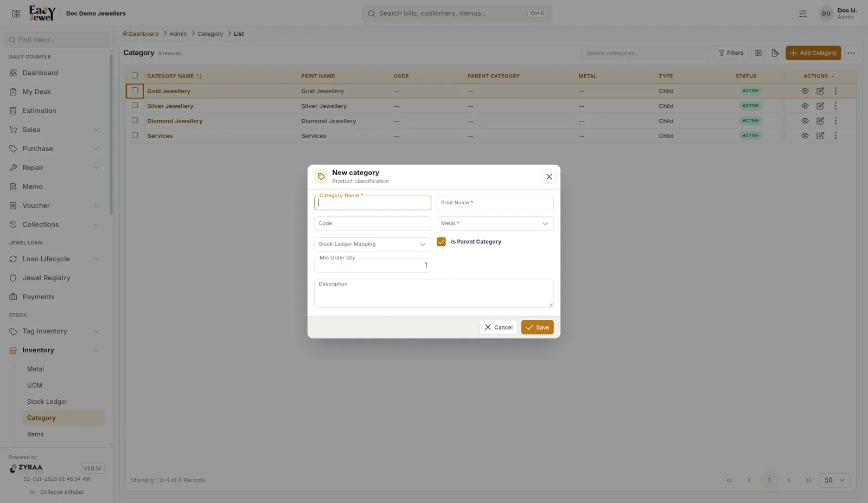Click the DU user avatar
Screen dimensions: 868x503
click(x=826, y=14)
